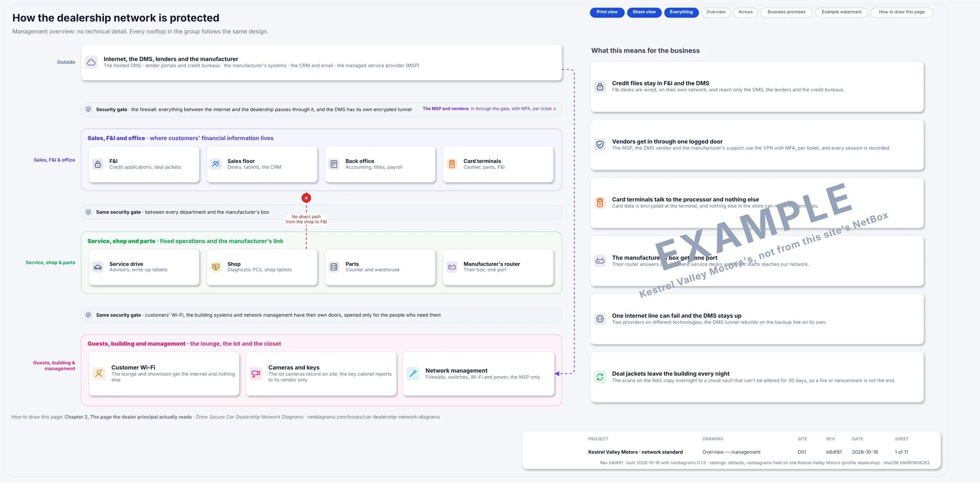Click the 'Guests, building & management' side label
The width and height of the screenshot is (980, 483).
point(54,366)
